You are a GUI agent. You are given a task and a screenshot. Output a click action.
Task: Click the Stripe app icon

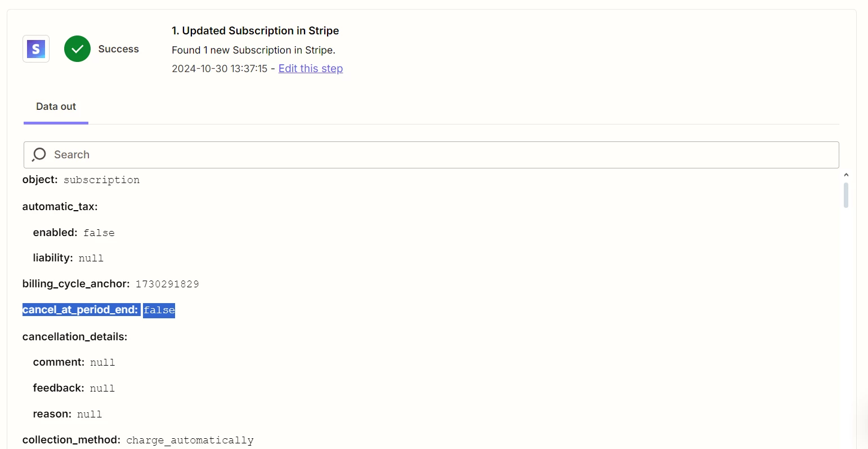click(x=36, y=49)
